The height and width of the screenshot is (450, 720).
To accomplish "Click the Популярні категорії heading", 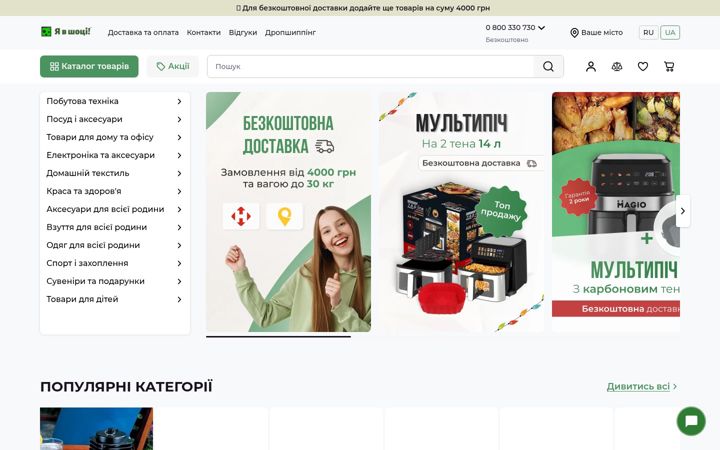I will (x=126, y=386).
